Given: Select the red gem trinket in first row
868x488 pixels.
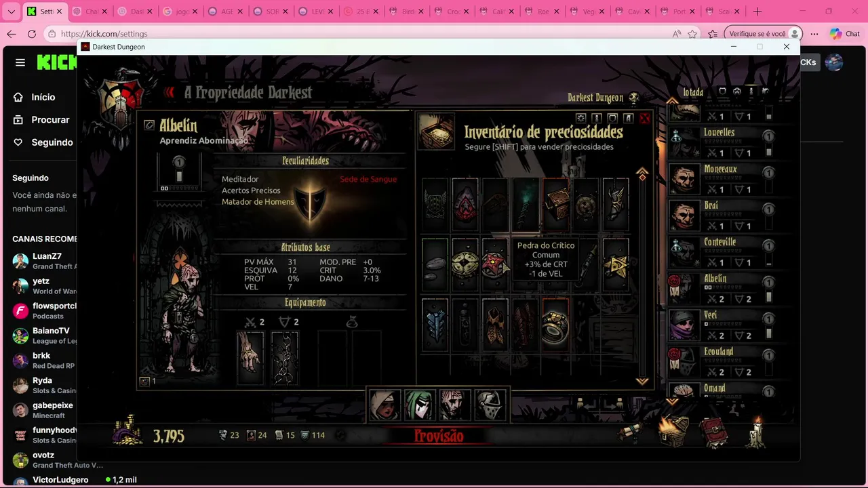Looking at the screenshot, I should click(x=465, y=205).
